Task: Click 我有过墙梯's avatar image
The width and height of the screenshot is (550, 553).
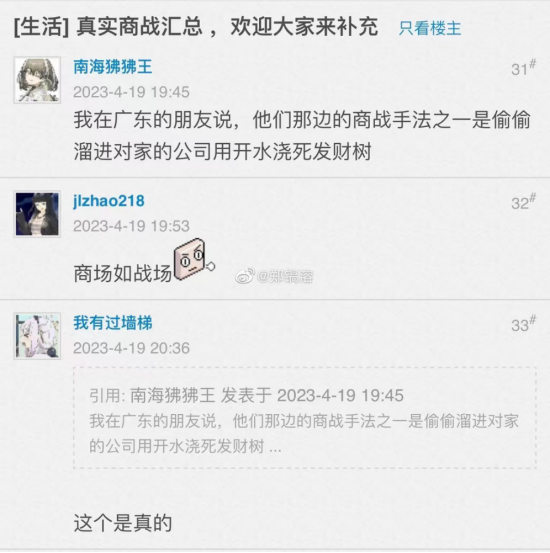Action: [x=37, y=336]
